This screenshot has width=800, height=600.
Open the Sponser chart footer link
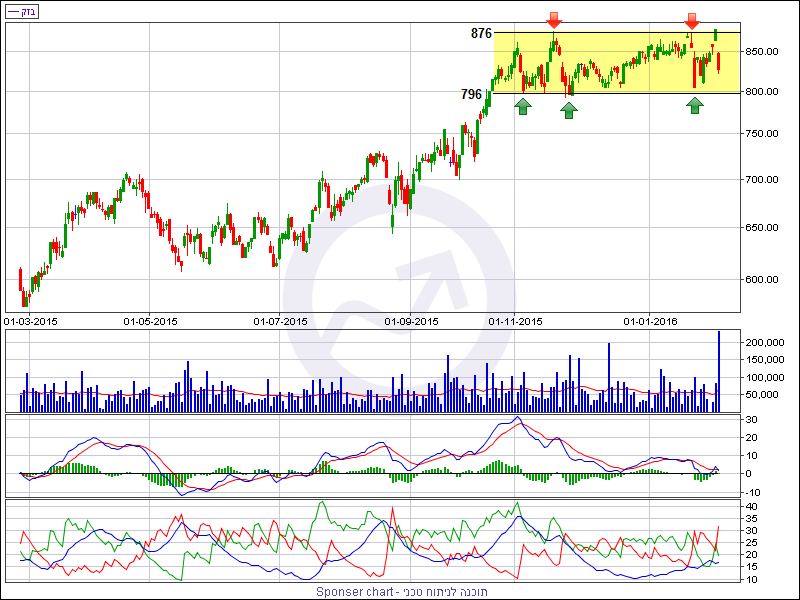402,592
